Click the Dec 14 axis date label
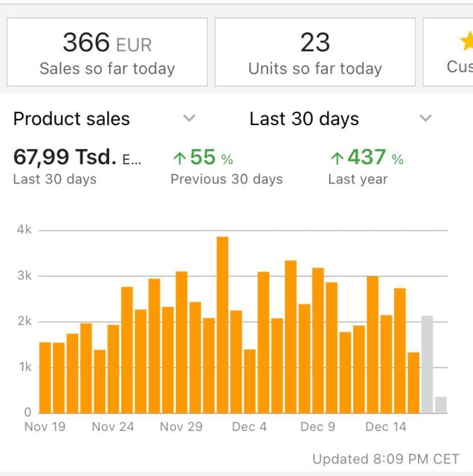Screen dimensions: 473x476 [386, 427]
